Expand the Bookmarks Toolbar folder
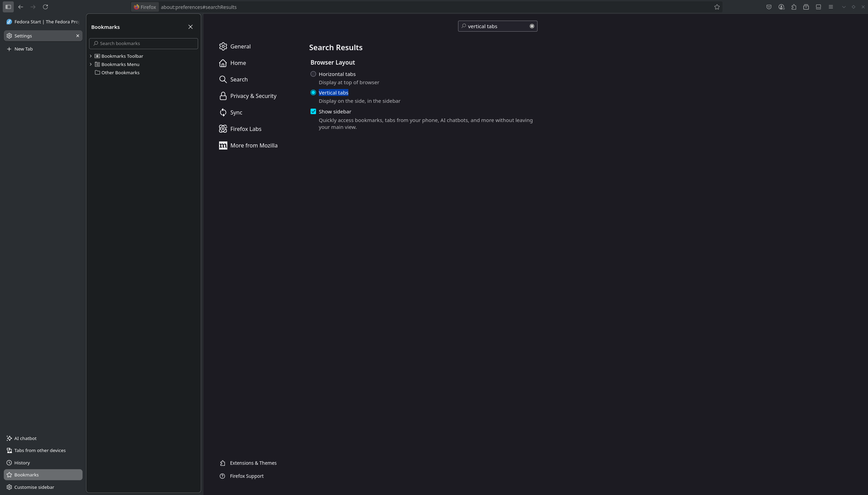Viewport: 868px width, 495px height. coord(91,56)
